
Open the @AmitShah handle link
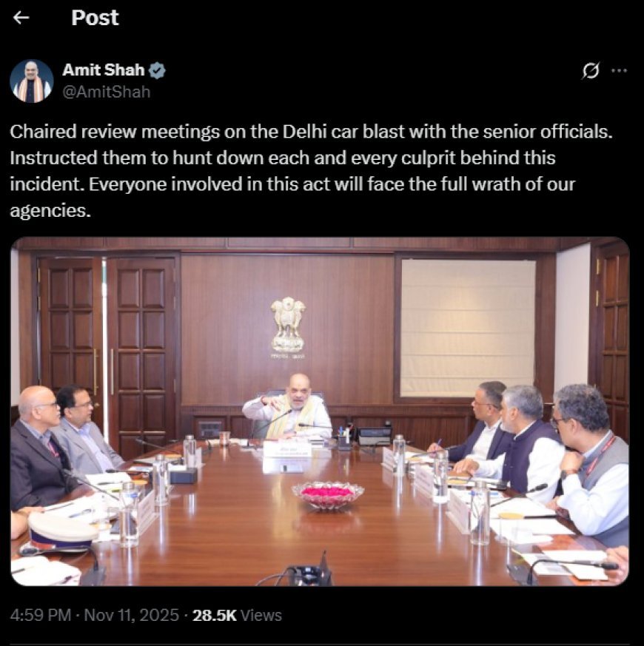(107, 92)
